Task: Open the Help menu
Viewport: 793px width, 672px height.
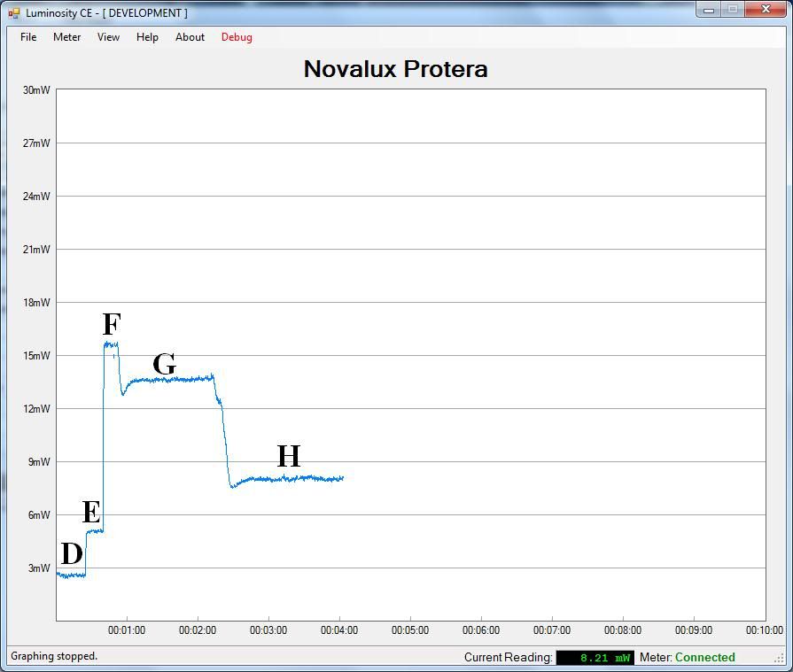Action: [147, 37]
